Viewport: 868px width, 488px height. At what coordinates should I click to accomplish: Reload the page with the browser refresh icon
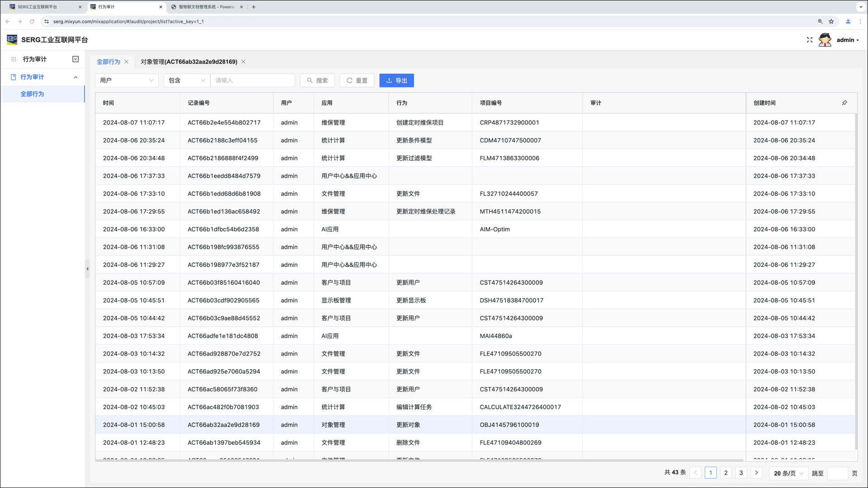32,21
